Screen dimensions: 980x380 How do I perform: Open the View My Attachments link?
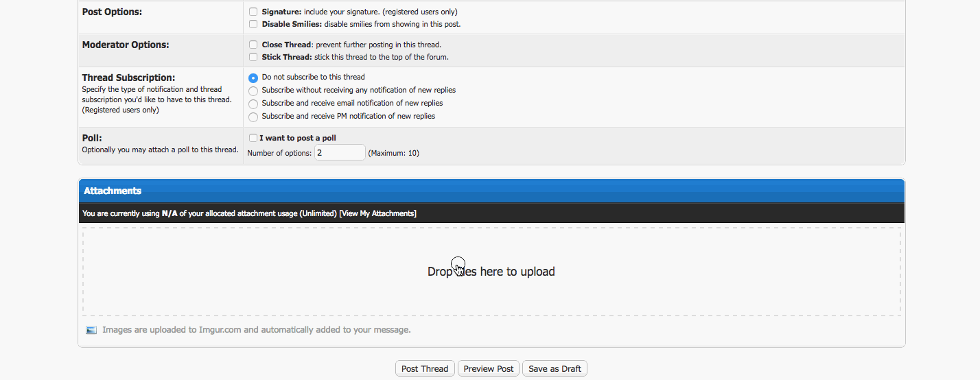377,213
